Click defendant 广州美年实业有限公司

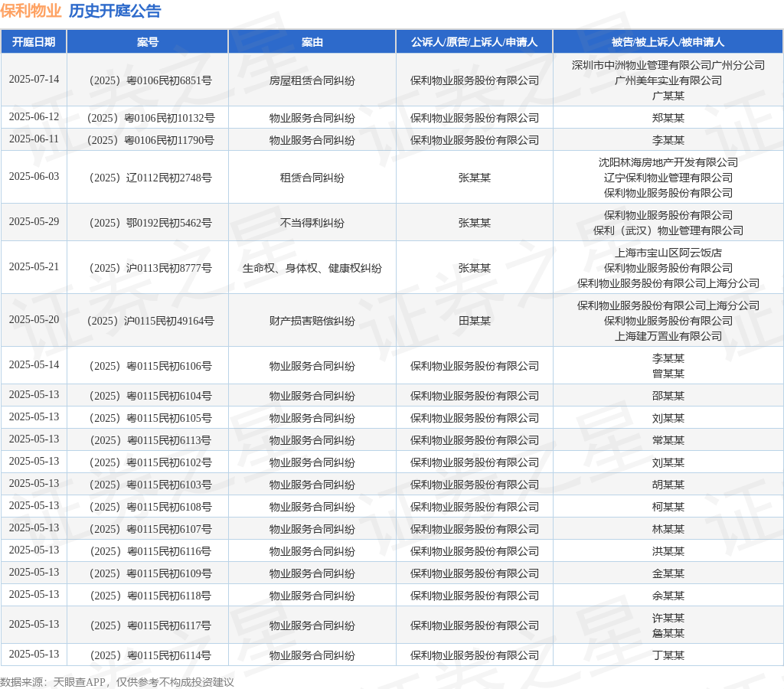(668, 80)
